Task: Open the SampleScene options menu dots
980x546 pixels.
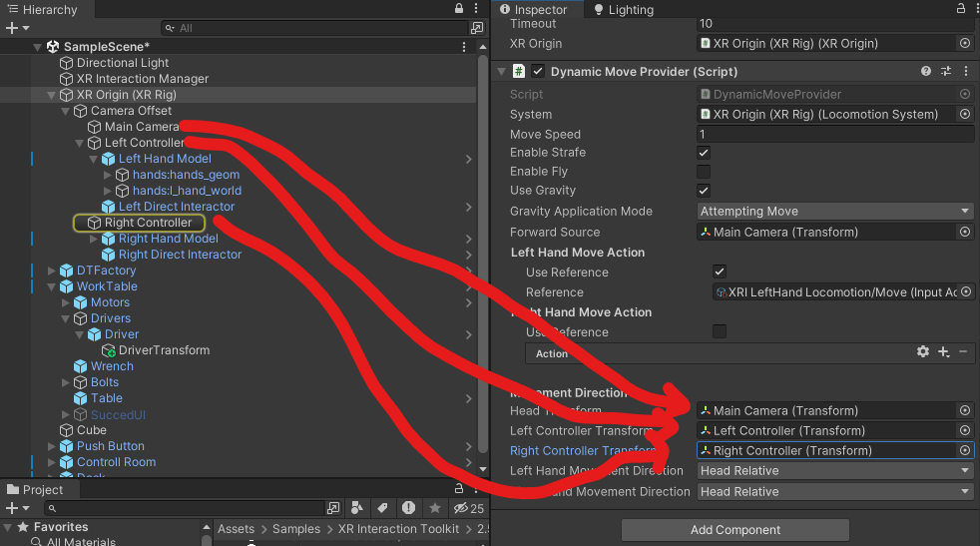Action: [x=464, y=47]
